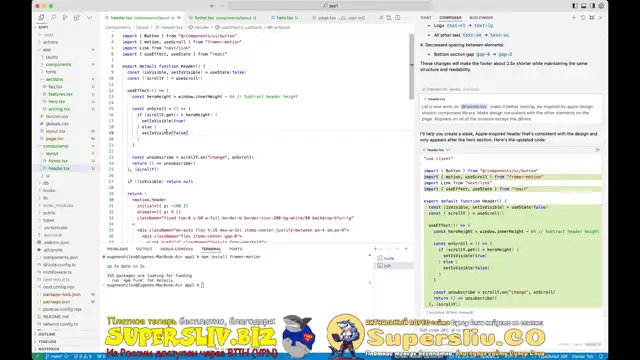Expand the public folder
640x360 pixels.
49,213
